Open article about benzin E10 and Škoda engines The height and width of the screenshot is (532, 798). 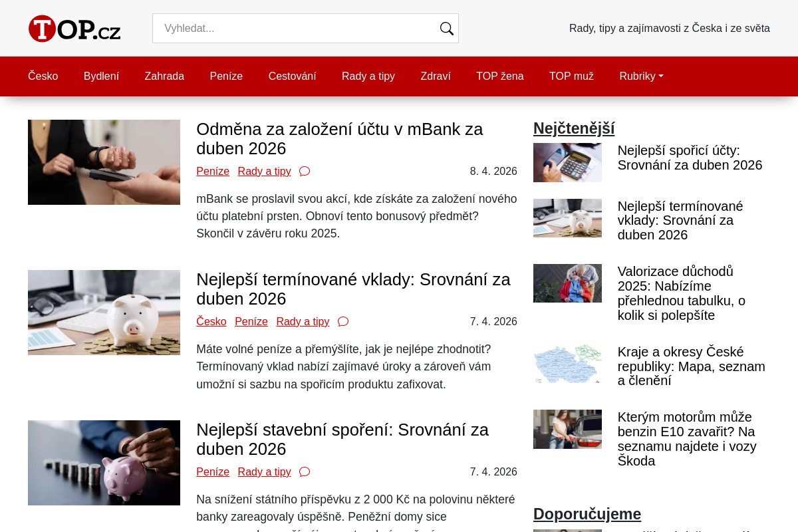[x=686, y=438]
